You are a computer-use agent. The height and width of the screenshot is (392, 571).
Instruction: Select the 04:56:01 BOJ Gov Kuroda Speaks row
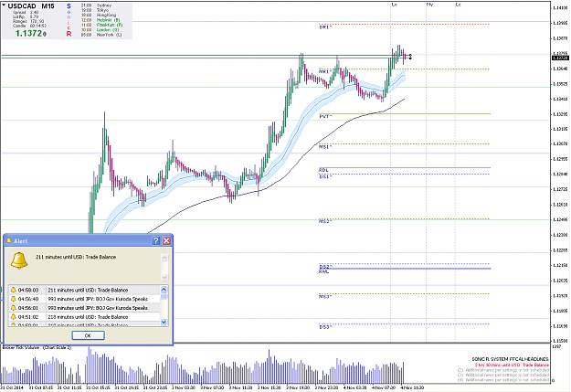84,308
